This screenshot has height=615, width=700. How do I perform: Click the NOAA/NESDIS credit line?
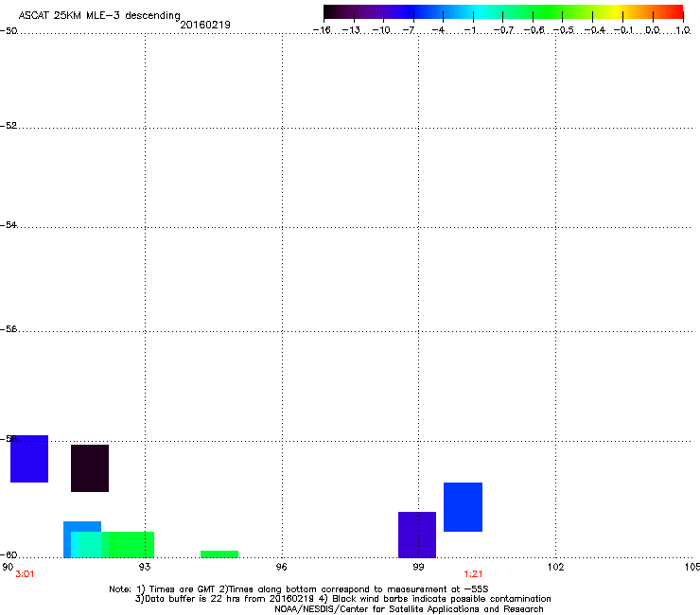pyautogui.click(x=409, y=608)
